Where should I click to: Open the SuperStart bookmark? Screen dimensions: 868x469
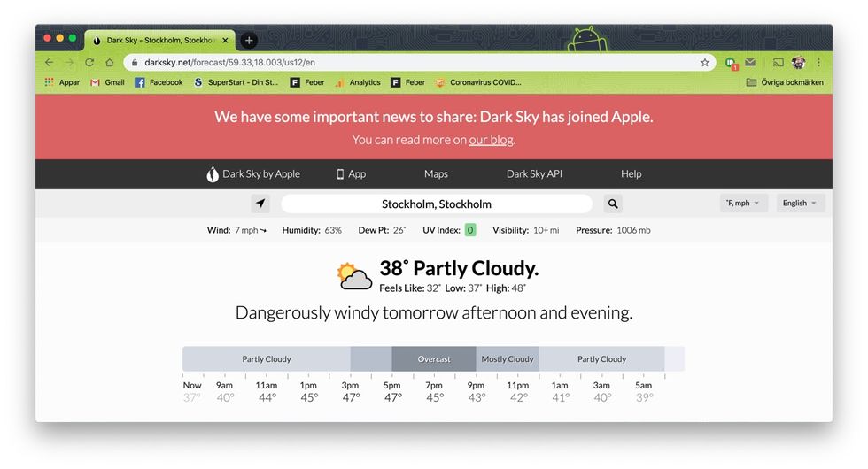click(x=236, y=82)
